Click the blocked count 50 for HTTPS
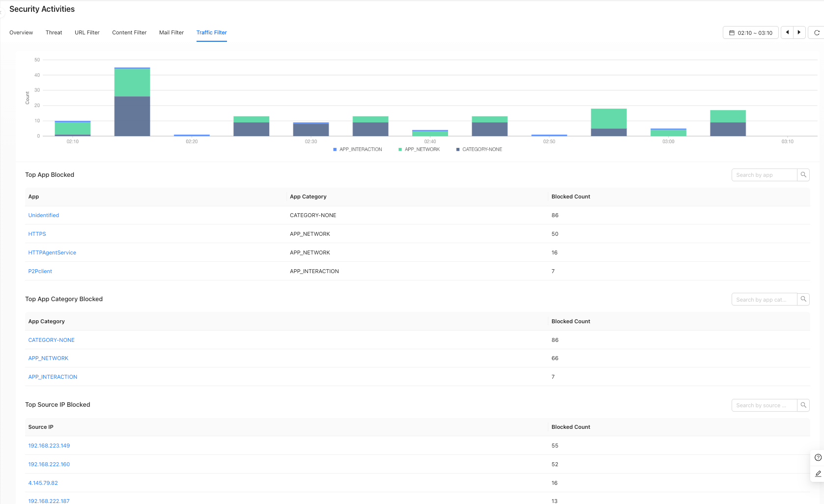The width and height of the screenshot is (824, 504). [x=555, y=234]
